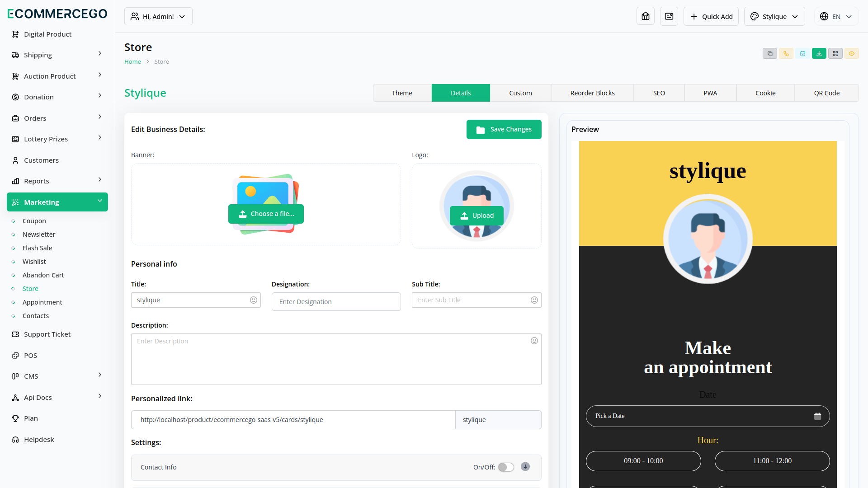The height and width of the screenshot is (488, 868).
Task: Switch to the Custom tab
Action: (520, 93)
